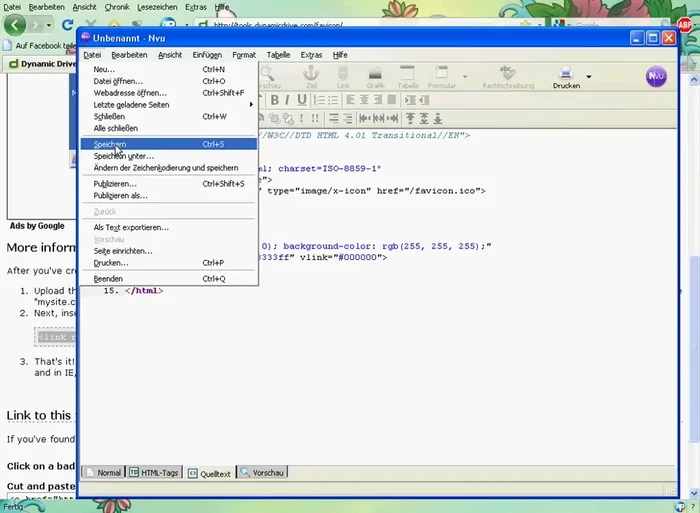Click the justify alignment icon
Image resolution: width=700 pixels, height=513 pixels.
coord(392,100)
